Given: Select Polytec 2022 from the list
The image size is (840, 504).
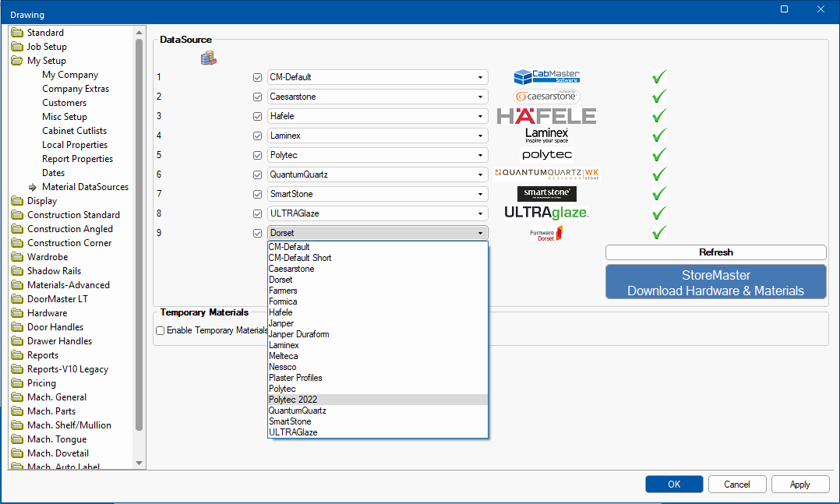Looking at the screenshot, I should [378, 400].
